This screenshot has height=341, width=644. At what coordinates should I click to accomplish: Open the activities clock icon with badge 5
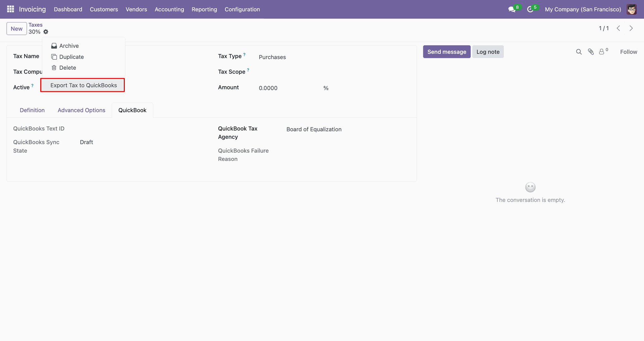pos(530,9)
